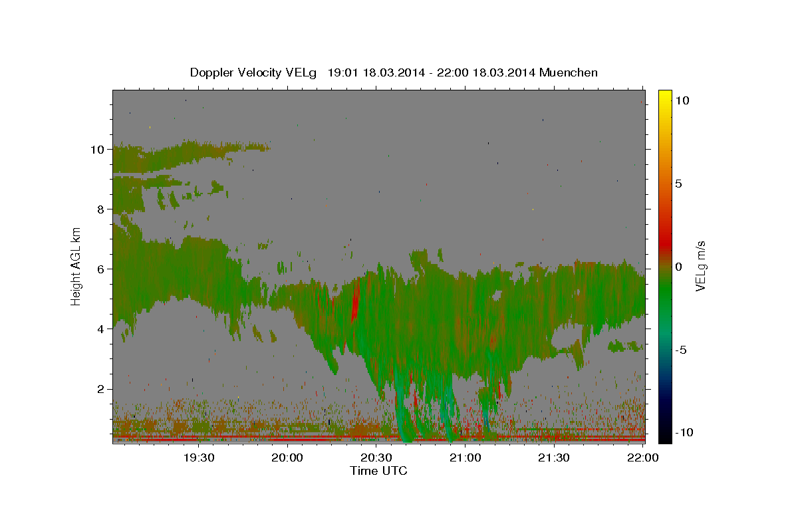Click the 22:00 time tick label
This screenshot has width=798, height=532.
642,458
